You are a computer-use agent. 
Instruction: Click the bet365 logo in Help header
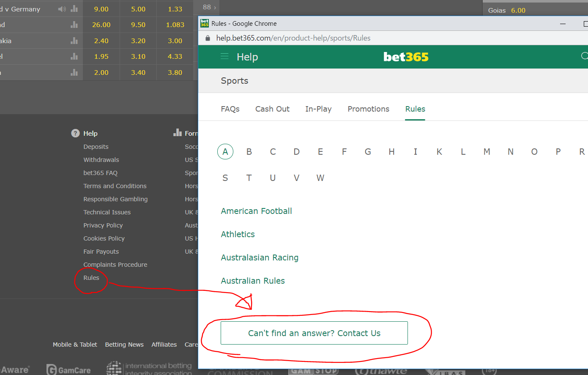406,57
